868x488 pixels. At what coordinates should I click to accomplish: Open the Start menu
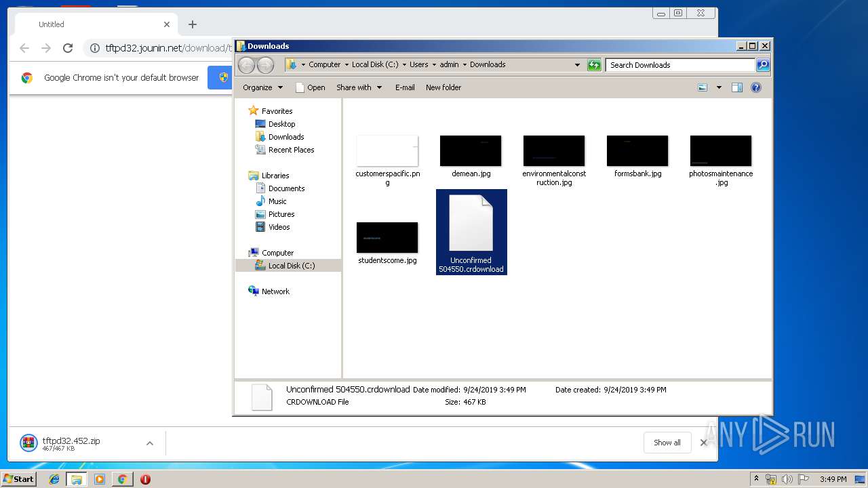19,479
